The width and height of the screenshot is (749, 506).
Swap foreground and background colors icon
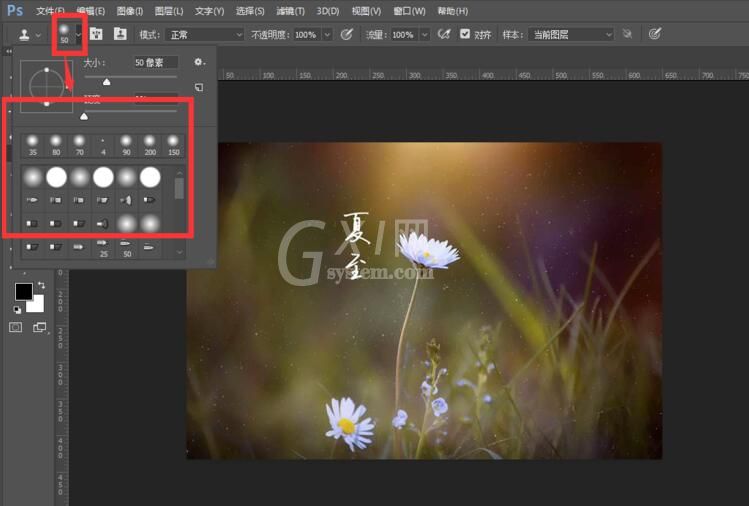[x=42, y=285]
